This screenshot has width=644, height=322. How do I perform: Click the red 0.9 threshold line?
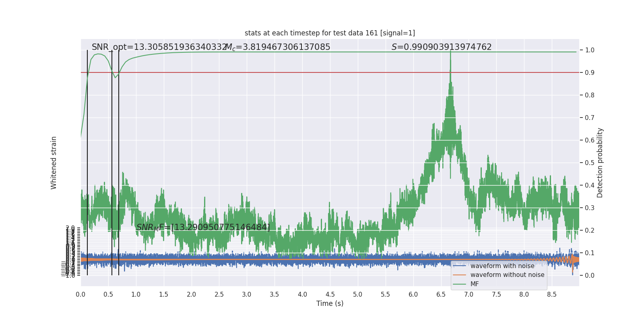click(330, 73)
